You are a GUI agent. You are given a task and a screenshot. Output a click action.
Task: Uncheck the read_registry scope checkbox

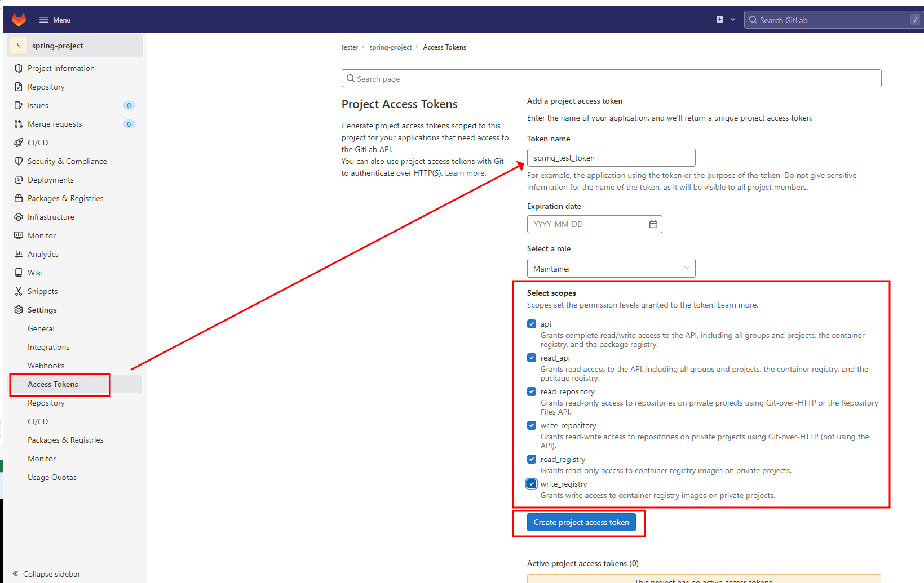pyautogui.click(x=532, y=459)
